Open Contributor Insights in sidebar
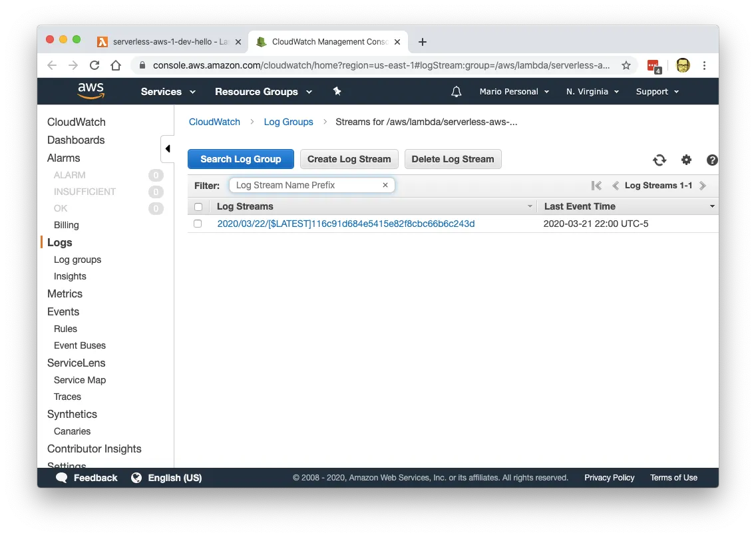The image size is (756, 537). pyautogui.click(x=94, y=448)
